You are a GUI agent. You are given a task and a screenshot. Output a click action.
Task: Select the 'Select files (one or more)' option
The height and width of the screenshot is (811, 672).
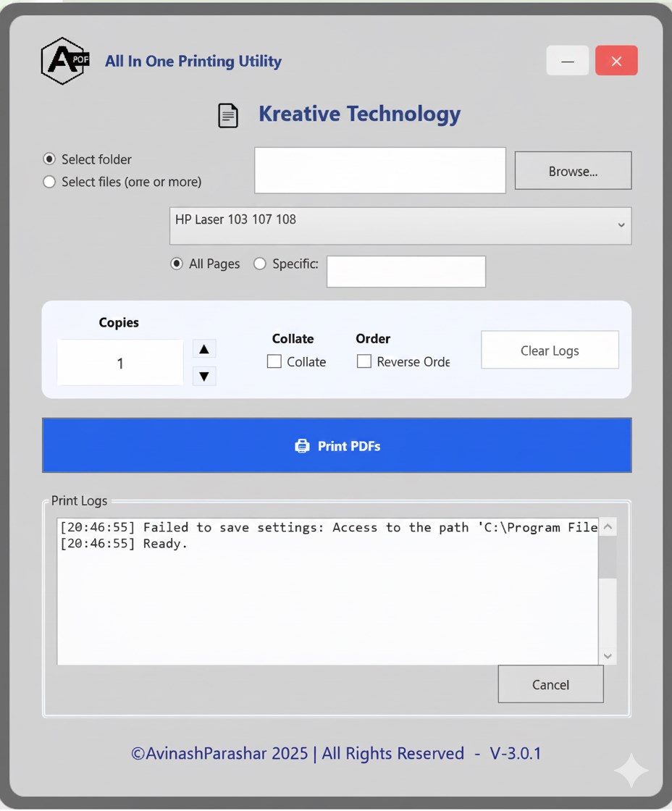click(49, 182)
